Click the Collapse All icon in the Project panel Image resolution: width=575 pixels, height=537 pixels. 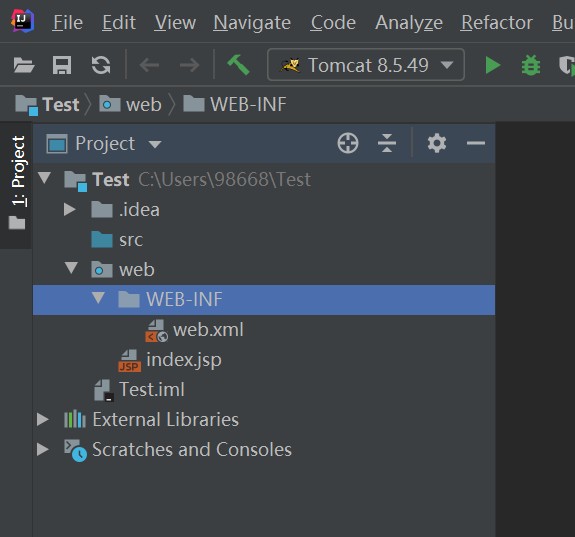[387, 143]
